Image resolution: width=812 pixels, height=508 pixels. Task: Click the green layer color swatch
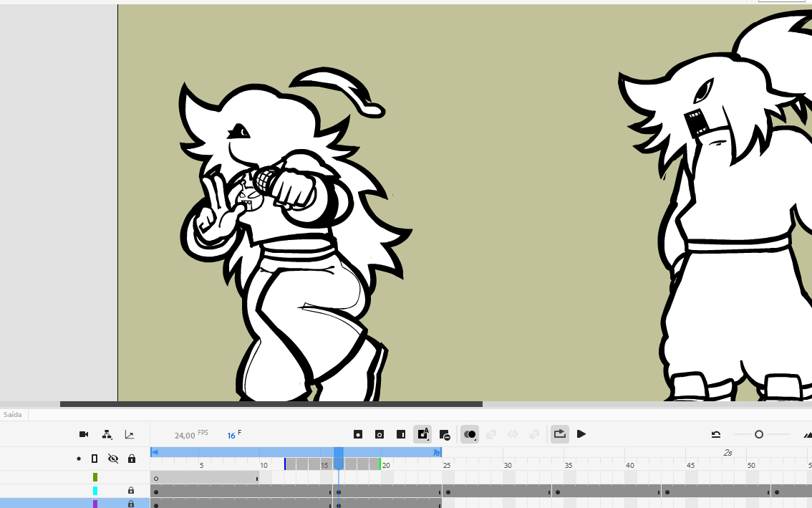95,477
